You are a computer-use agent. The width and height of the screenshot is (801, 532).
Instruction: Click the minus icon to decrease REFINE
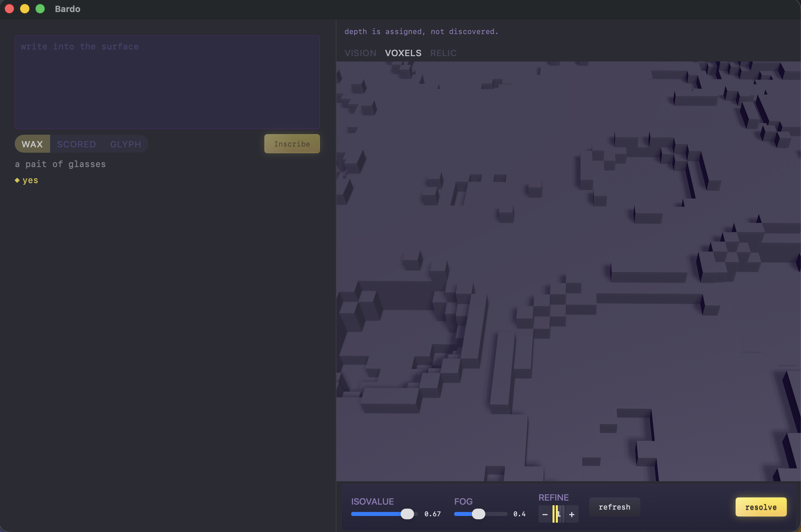[x=544, y=514]
